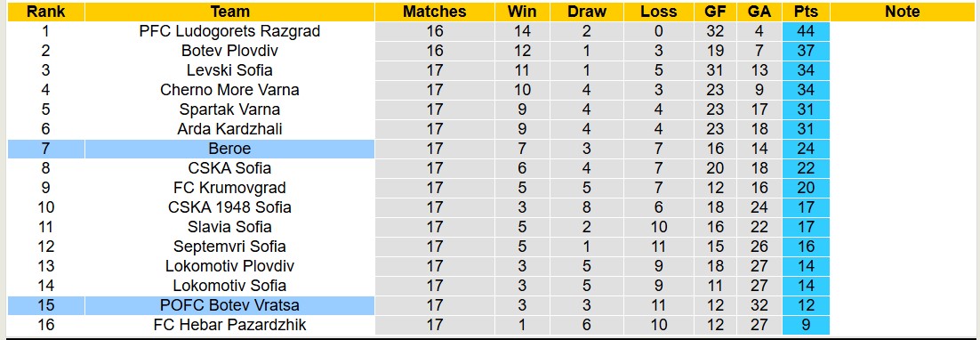Viewport: 980px width, 340px height.
Task: Open the PFC Ludogorets Razgrad team link
Action: click(x=230, y=31)
